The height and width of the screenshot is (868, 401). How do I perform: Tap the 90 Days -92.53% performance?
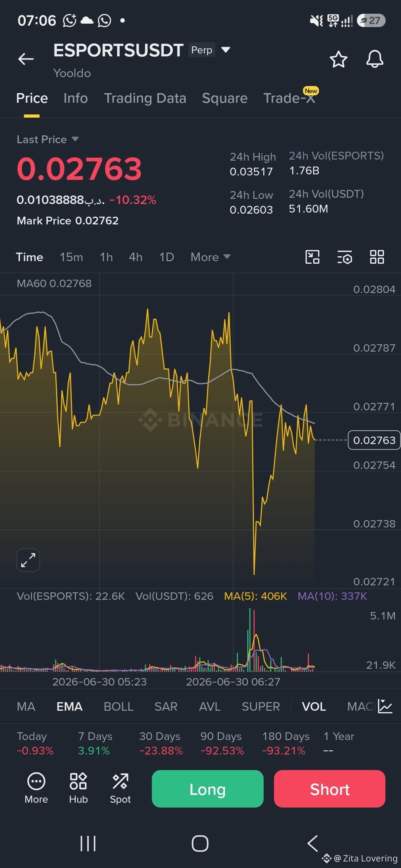click(x=222, y=743)
